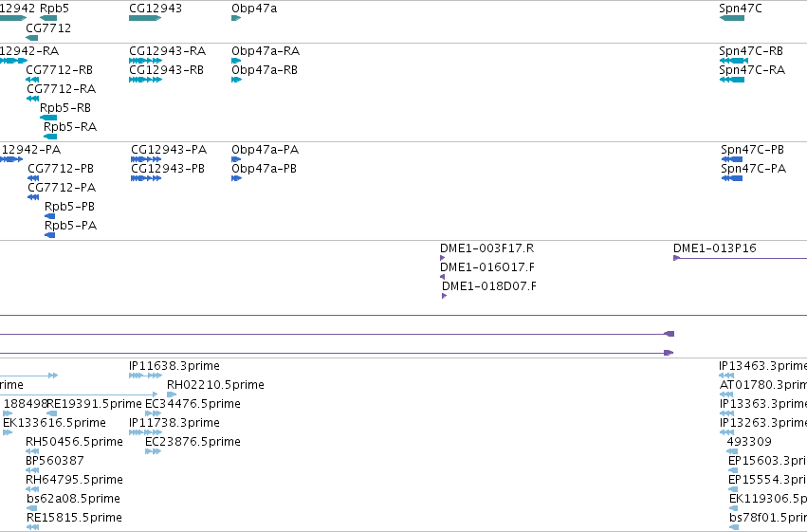
Task: Click the EK133616.5prime EST glyph
Action: 8,432
